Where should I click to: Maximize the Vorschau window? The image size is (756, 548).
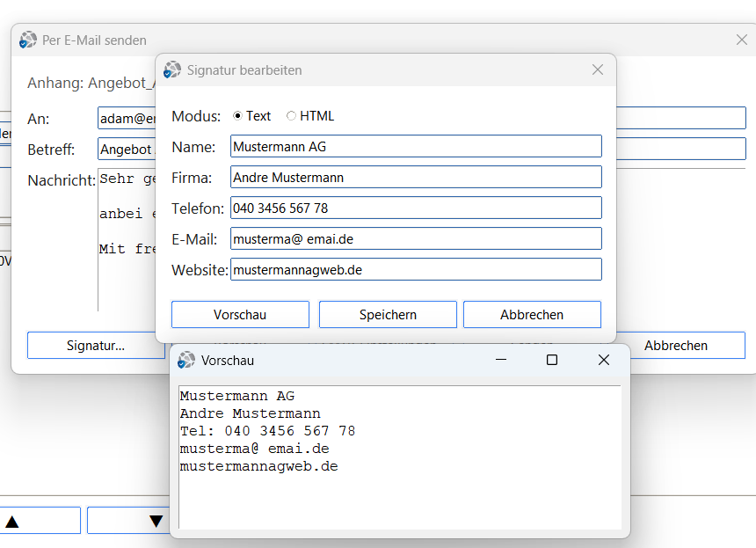[x=552, y=360]
